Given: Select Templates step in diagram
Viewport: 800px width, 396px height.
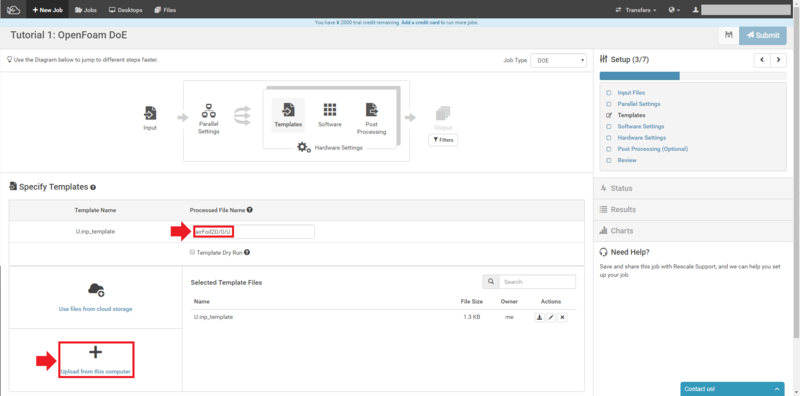Looking at the screenshot, I should (288, 115).
